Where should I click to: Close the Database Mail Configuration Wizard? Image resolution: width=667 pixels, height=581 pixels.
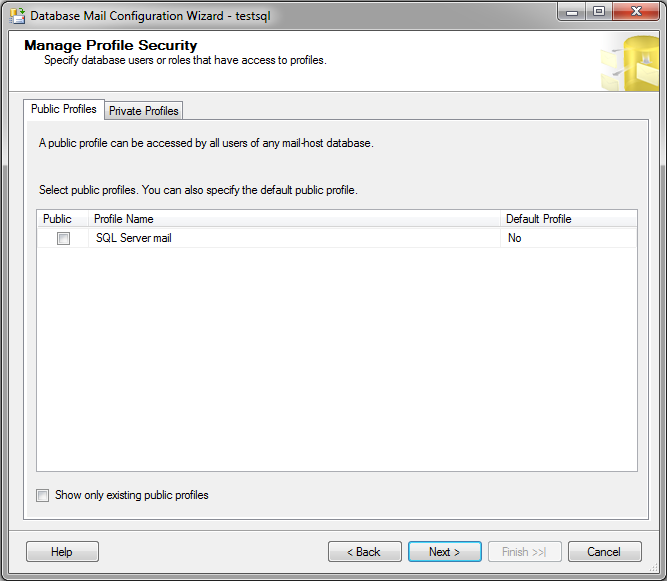click(x=636, y=11)
